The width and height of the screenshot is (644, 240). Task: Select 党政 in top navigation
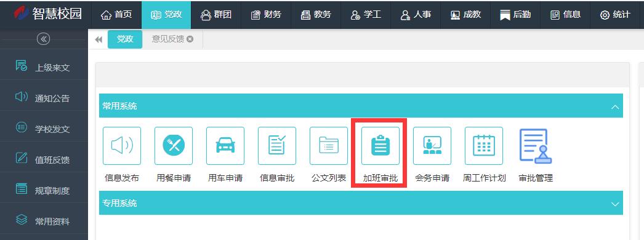click(x=166, y=15)
